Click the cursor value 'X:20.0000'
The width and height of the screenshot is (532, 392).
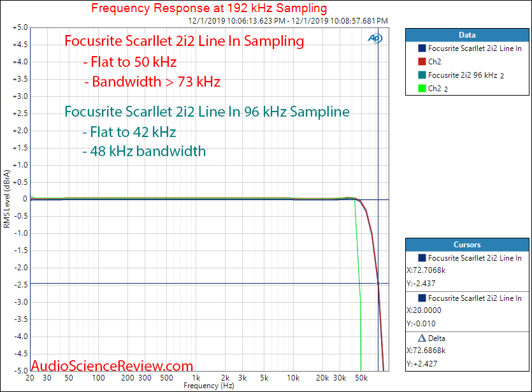coord(424,310)
